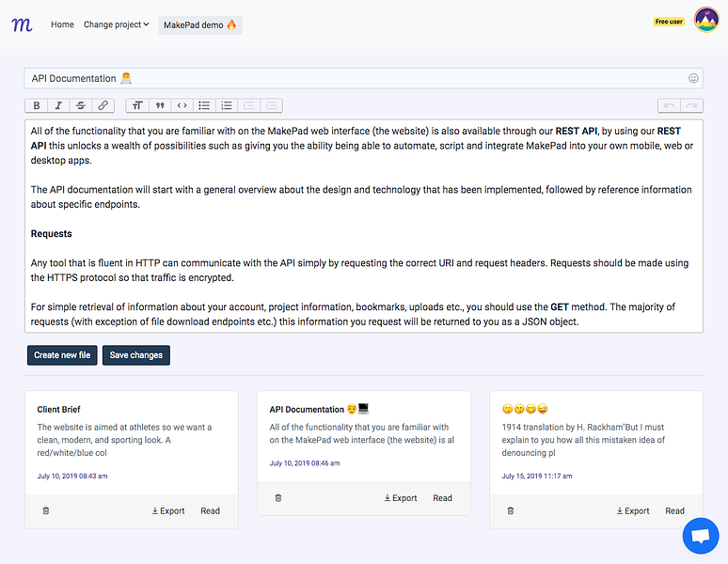Delete the API Documentation card
The height and width of the screenshot is (564, 728).
click(278, 498)
